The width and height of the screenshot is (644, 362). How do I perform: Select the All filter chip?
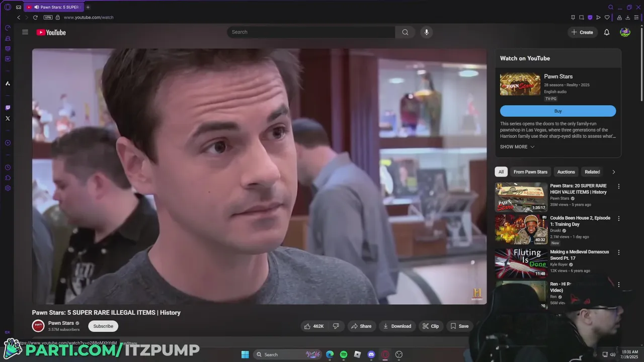tap(501, 172)
